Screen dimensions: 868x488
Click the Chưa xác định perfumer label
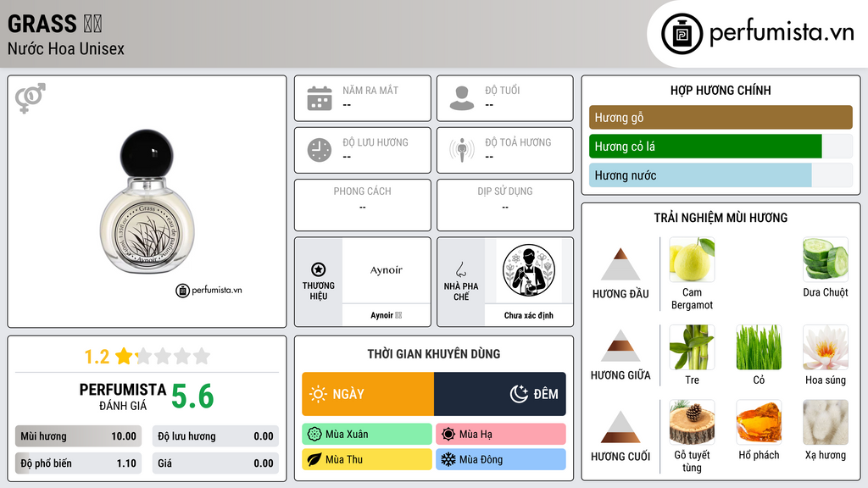point(529,315)
